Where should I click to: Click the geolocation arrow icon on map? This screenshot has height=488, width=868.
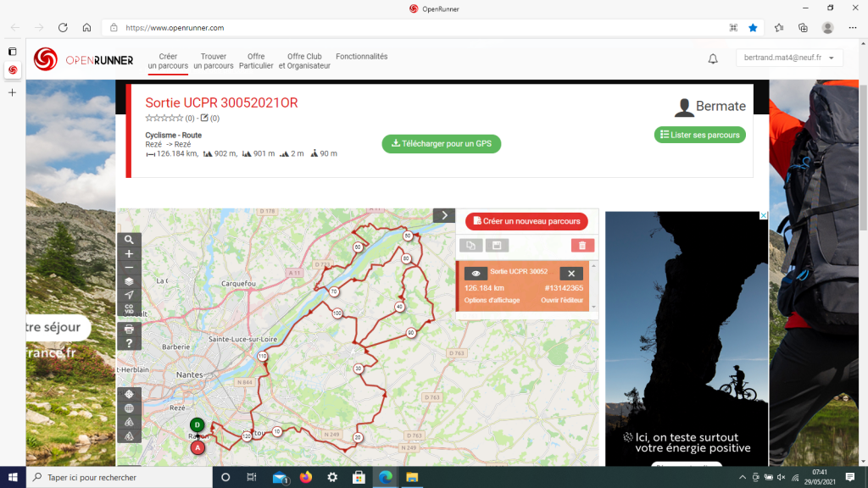(x=129, y=295)
